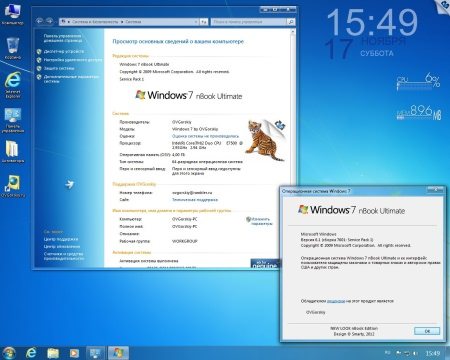This screenshot has height=360, width=450.
Task: Switch to the System window taskbar button
Action: pyautogui.click(x=96, y=353)
